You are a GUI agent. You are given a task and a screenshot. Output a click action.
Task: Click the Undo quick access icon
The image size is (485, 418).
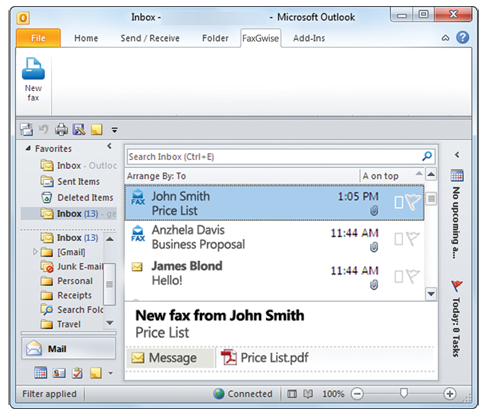[44, 129]
